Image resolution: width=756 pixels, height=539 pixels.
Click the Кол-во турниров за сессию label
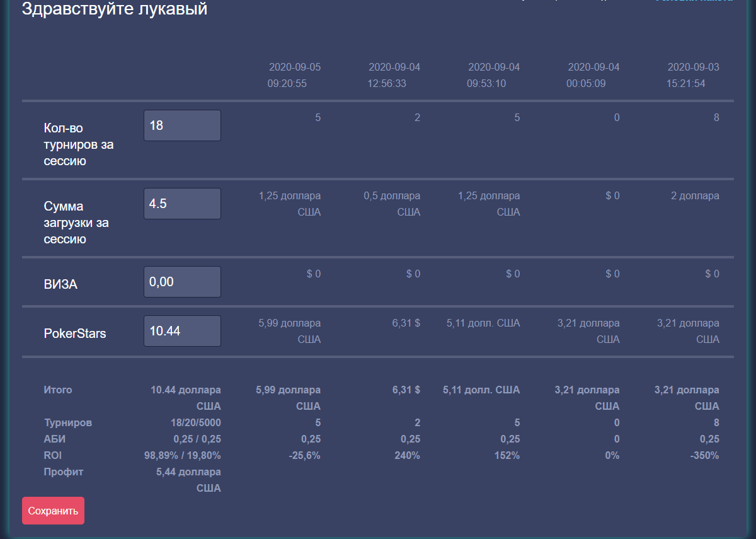tap(79, 144)
